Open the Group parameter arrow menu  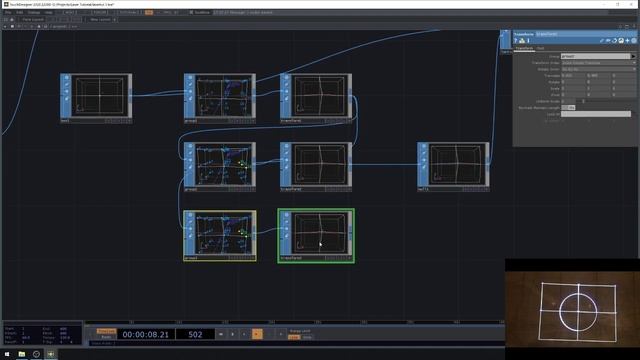point(633,56)
